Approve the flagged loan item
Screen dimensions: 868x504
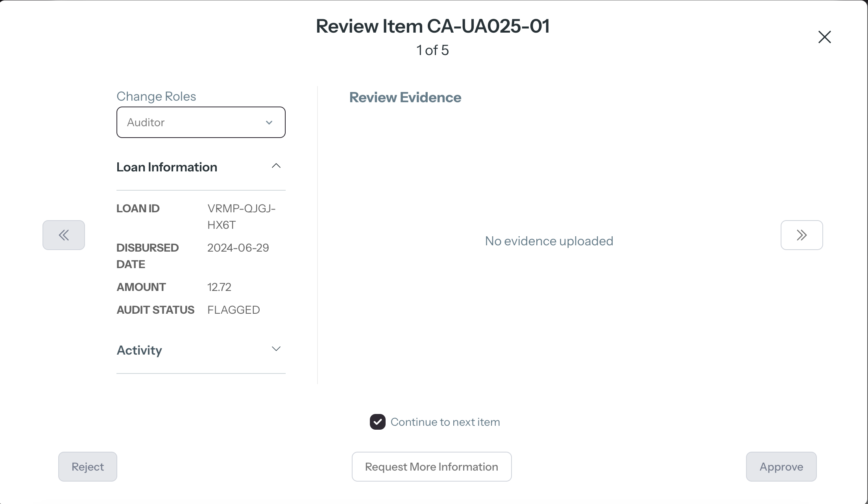point(781,467)
